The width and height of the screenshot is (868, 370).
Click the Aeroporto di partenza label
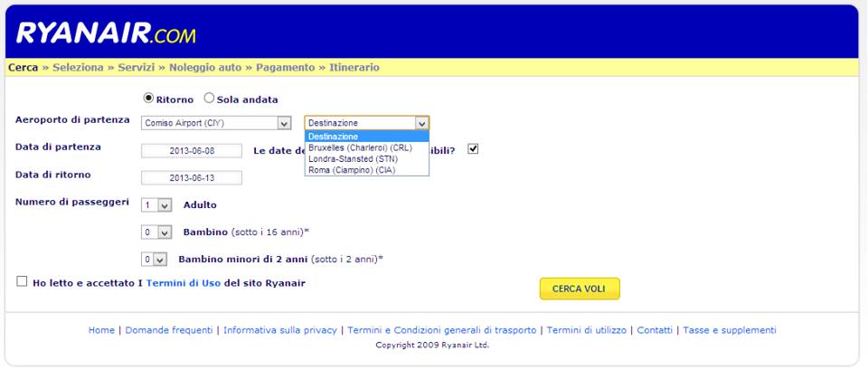[72, 119]
